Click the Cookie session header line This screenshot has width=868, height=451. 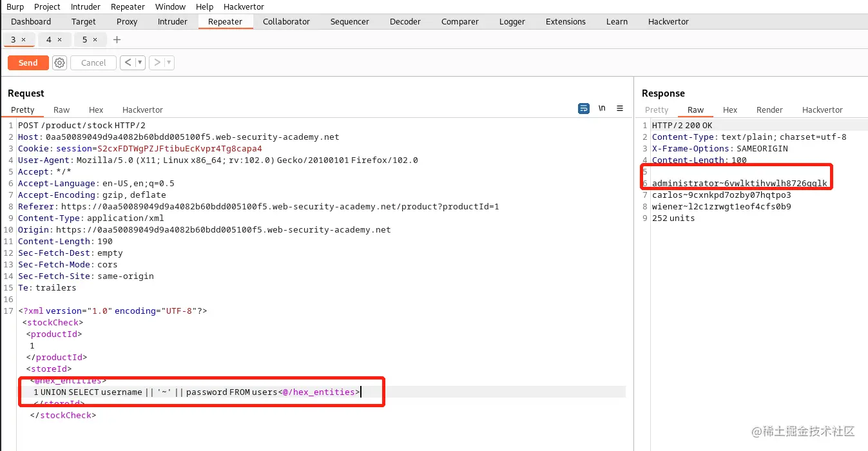click(x=140, y=149)
